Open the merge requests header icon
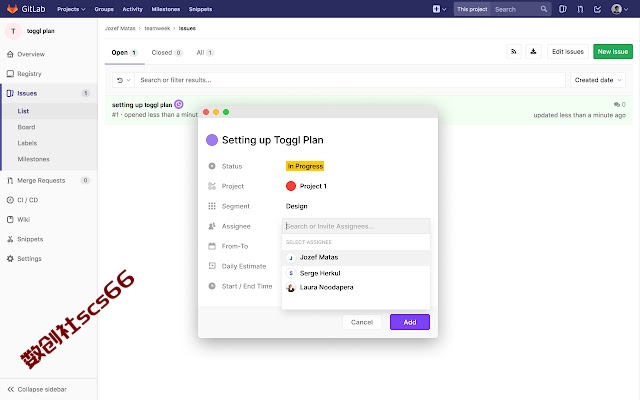640x400 pixels. coord(580,9)
